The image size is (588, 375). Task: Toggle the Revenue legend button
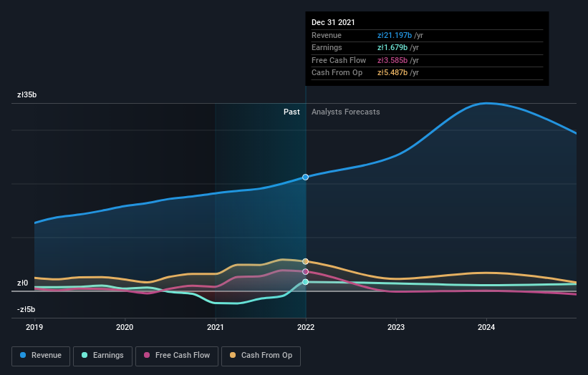tap(41, 356)
